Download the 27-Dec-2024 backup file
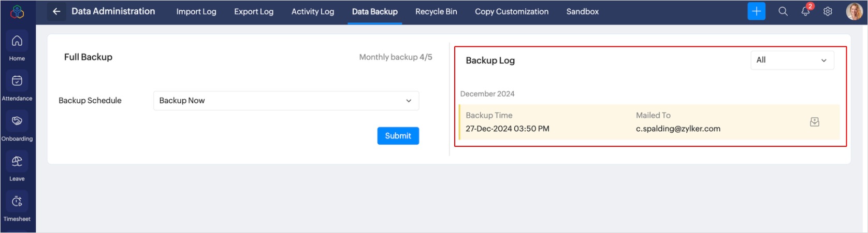This screenshot has height=233, width=868. (815, 122)
